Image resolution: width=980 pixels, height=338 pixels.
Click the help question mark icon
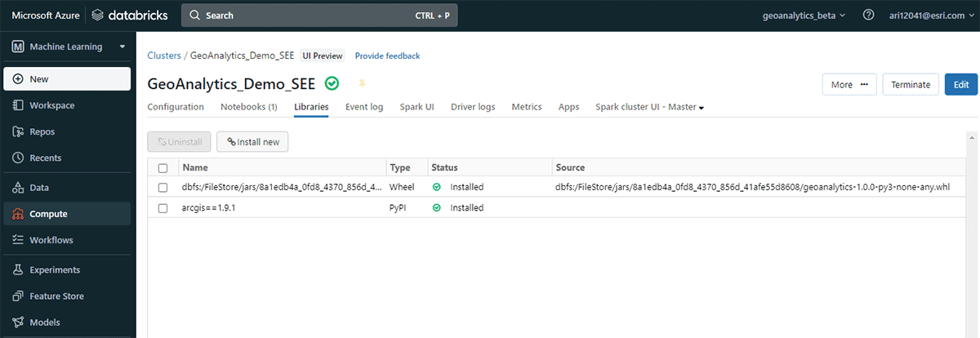pyautogui.click(x=869, y=16)
